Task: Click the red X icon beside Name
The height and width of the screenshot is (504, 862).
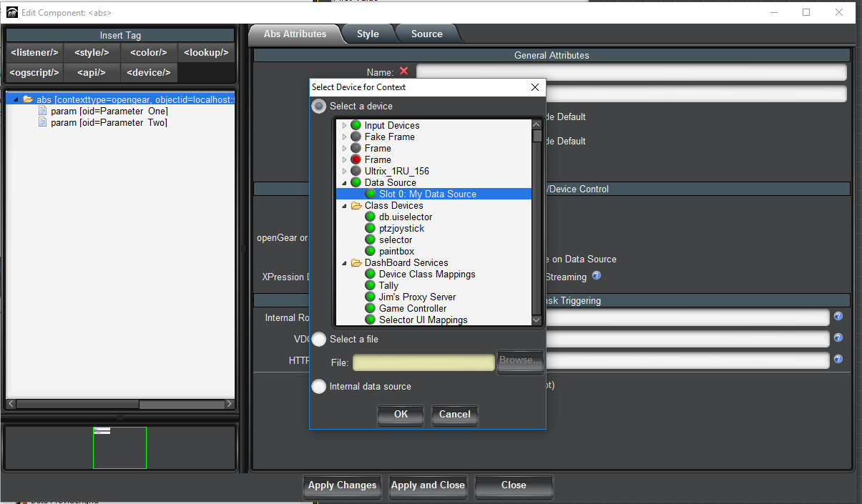Action: (403, 71)
